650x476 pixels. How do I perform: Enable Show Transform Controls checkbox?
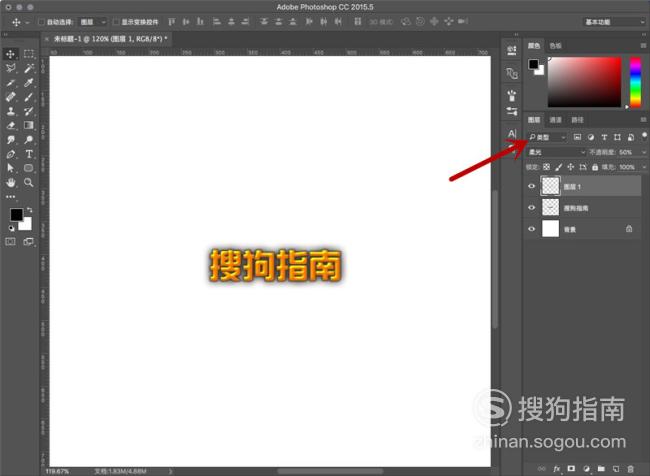[116, 22]
